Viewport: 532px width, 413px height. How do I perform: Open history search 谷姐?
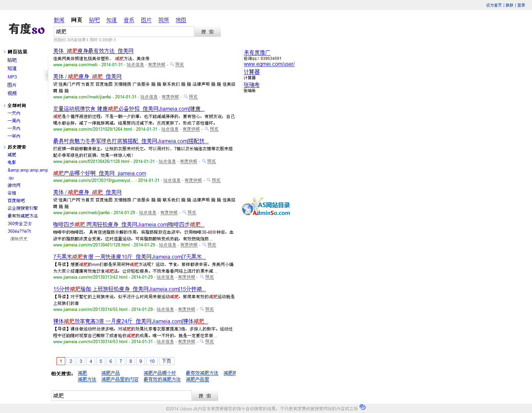point(12,193)
